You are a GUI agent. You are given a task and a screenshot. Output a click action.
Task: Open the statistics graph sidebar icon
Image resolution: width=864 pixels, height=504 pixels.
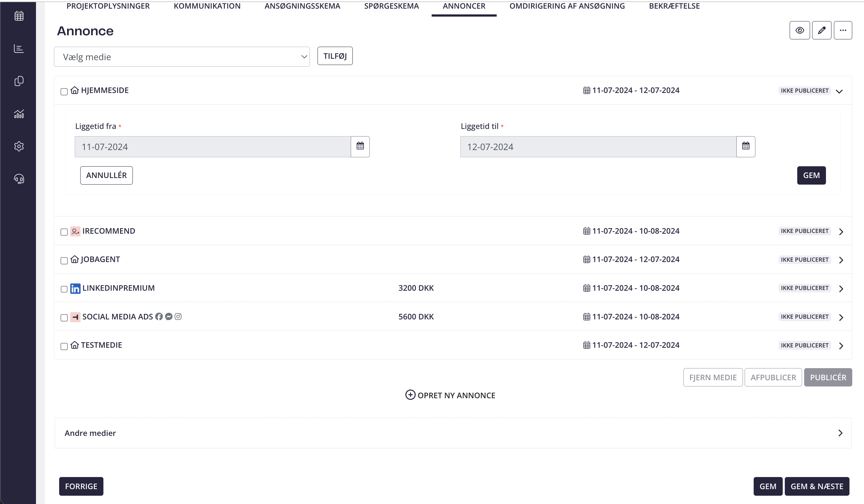19,114
